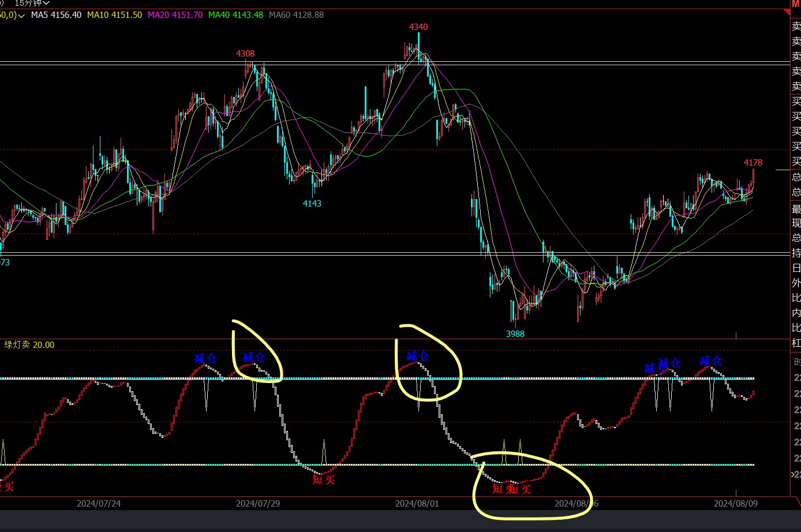
Task: Click the 4340 high price label
Action: tap(418, 27)
